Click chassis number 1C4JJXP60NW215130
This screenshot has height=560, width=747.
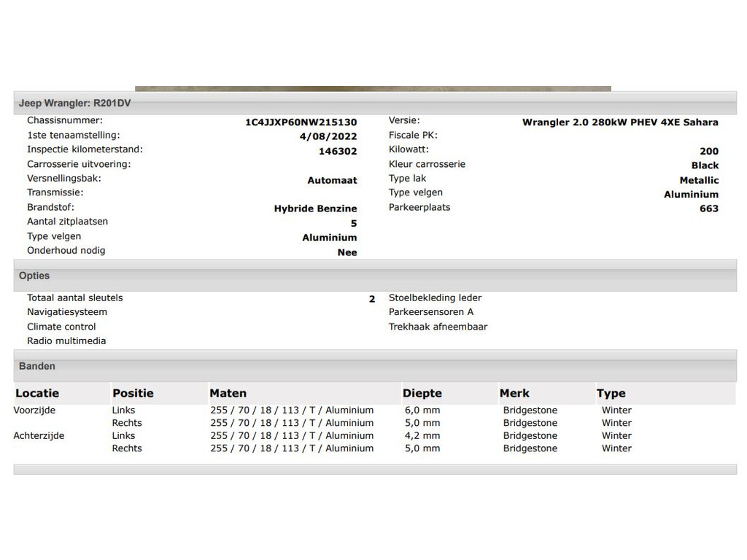(x=301, y=122)
